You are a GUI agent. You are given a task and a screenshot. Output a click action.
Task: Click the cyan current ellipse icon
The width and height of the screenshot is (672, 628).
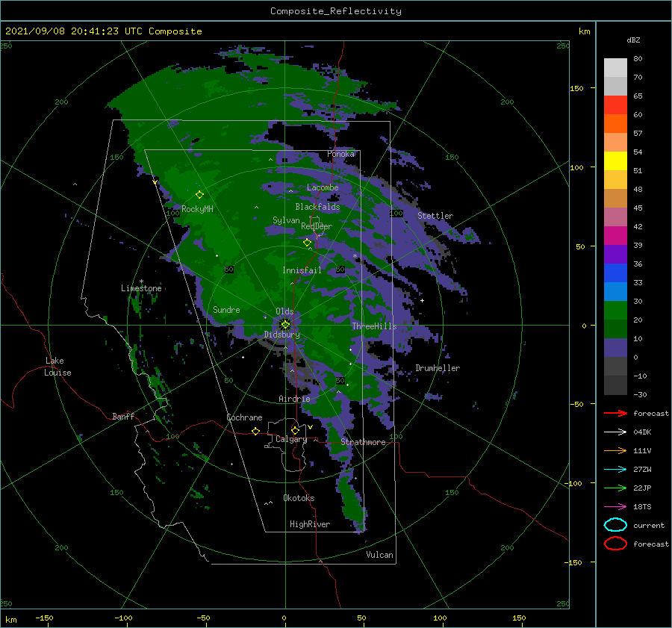615,525
